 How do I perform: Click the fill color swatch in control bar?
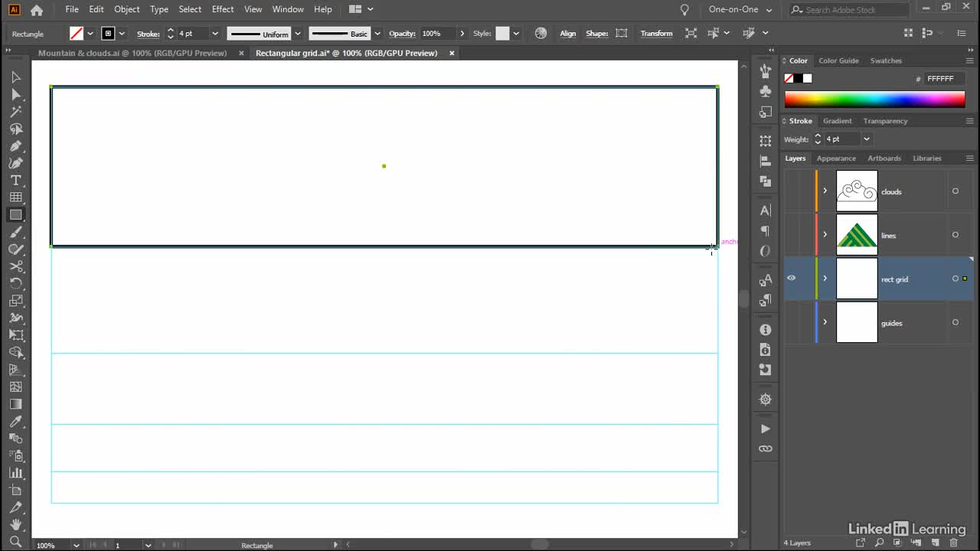click(x=77, y=34)
